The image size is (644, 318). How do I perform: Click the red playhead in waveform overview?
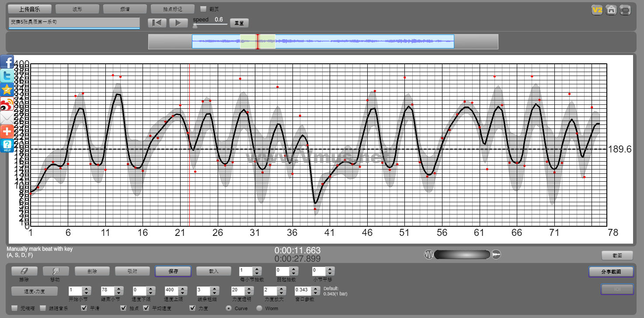[x=258, y=41]
